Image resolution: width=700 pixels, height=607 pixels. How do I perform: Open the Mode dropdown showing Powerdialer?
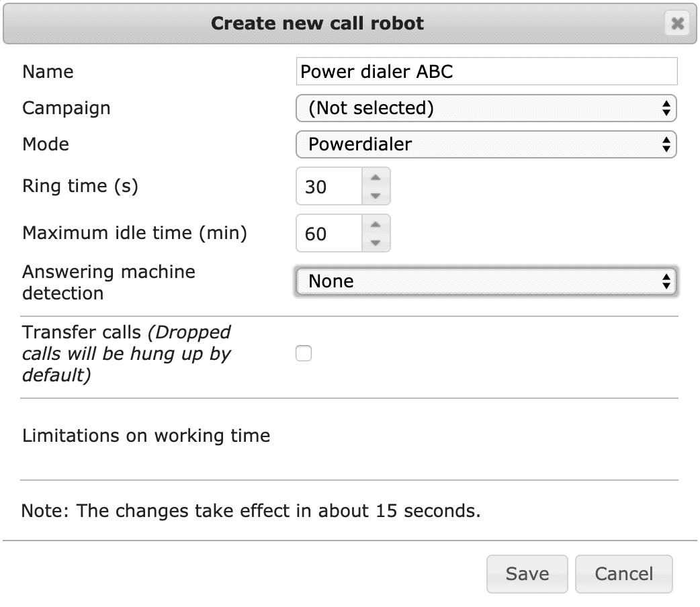pyautogui.click(x=486, y=144)
